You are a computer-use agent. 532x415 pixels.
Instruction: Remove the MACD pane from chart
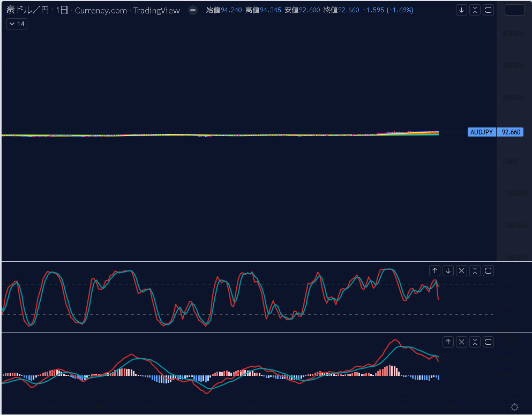[x=461, y=342]
